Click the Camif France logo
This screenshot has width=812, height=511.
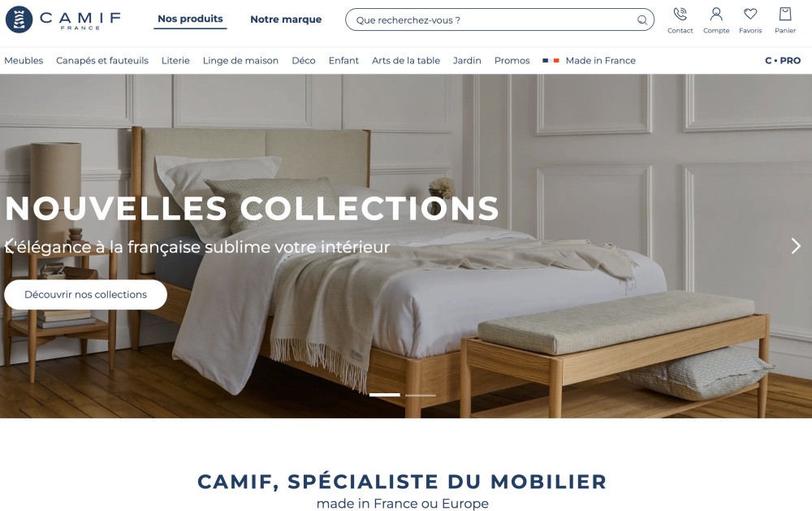pyautogui.click(x=63, y=19)
